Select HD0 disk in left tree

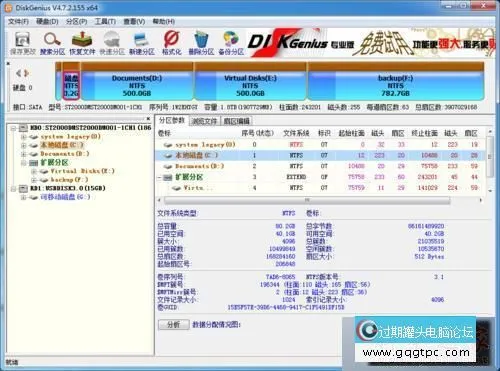91,128
